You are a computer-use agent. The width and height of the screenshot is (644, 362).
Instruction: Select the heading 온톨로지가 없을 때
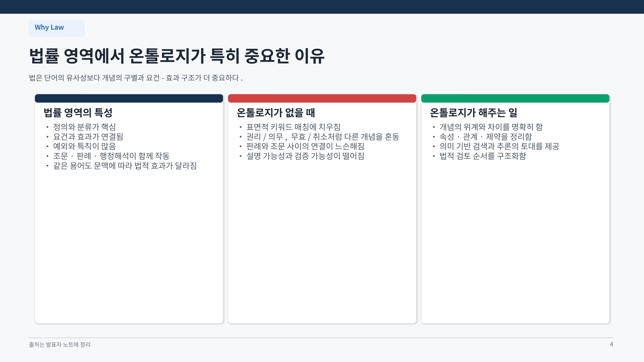pyautogui.click(x=276, y=113)
